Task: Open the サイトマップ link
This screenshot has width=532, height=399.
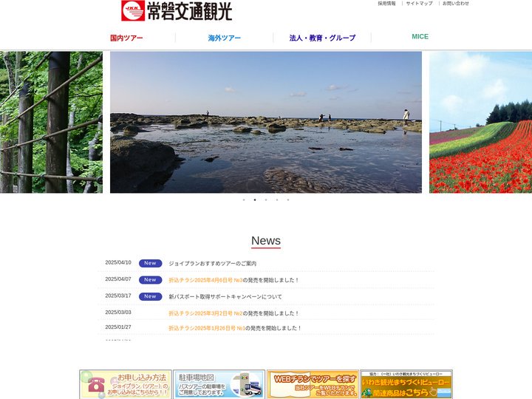Action: pos(420,4)
